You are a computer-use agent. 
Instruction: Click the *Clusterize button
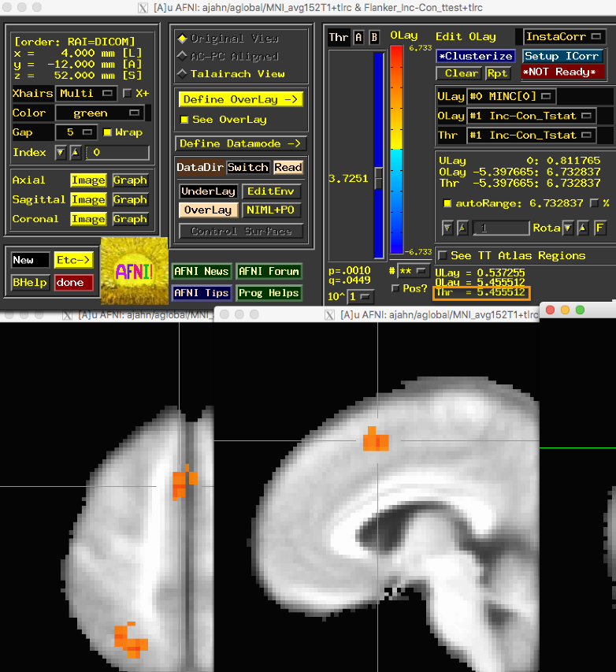pyautogui.click(x=476, y=56)
